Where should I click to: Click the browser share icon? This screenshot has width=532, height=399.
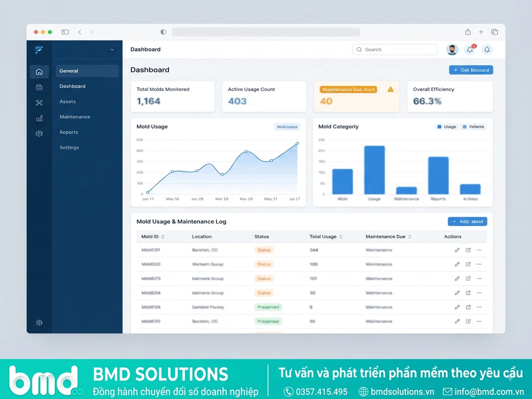coord(468,32)
